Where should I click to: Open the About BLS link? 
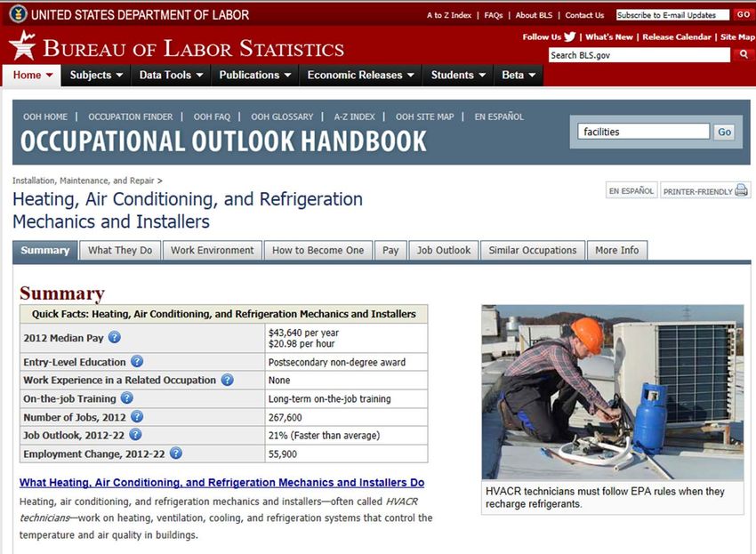point(534,15)
